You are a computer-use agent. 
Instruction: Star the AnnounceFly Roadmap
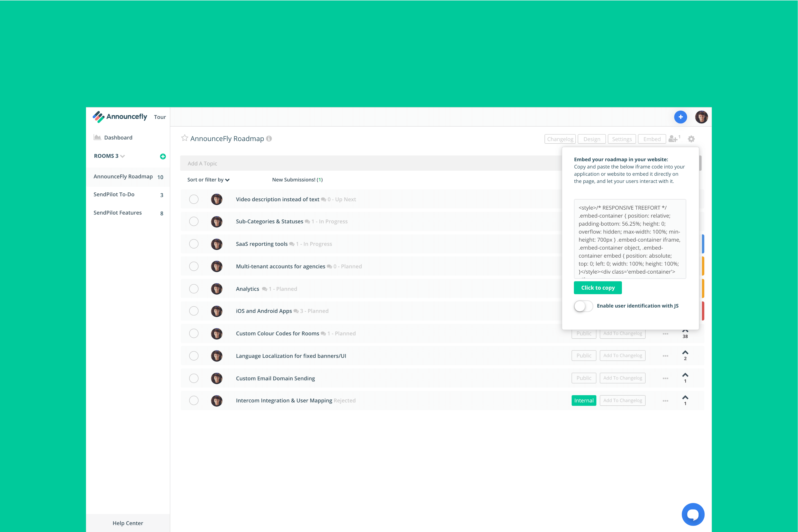click(185, 138)
